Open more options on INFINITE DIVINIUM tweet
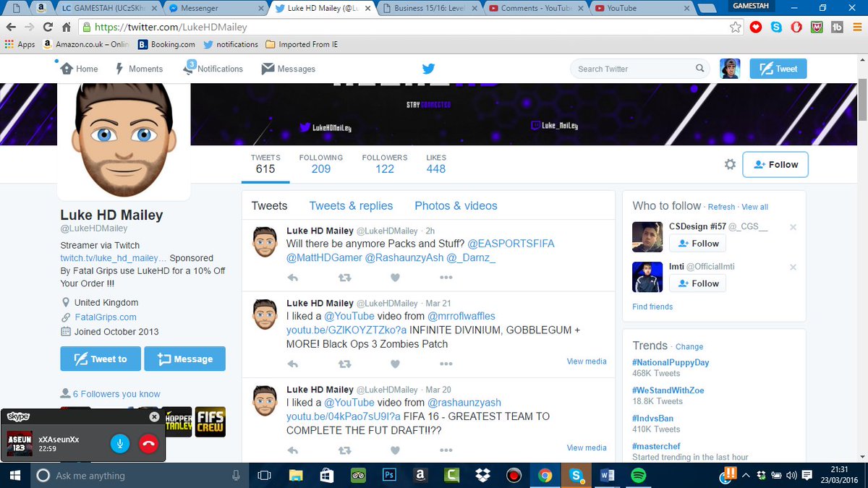The image size is (868, 488). click(x=446, y=364)
